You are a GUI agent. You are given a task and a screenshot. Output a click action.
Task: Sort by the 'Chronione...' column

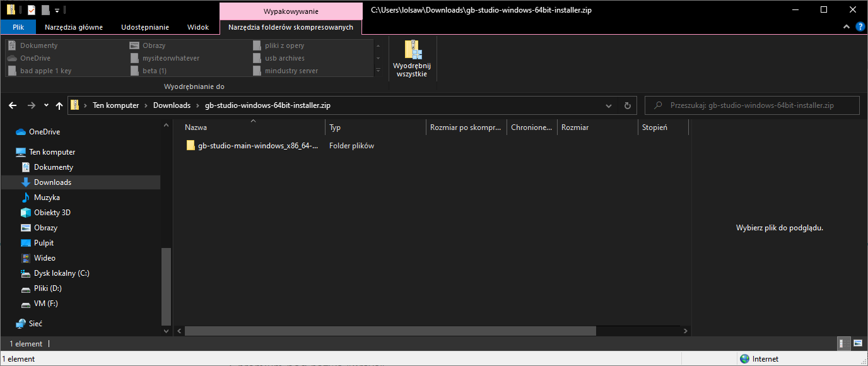pyautogui.click(x=532, y=127)
